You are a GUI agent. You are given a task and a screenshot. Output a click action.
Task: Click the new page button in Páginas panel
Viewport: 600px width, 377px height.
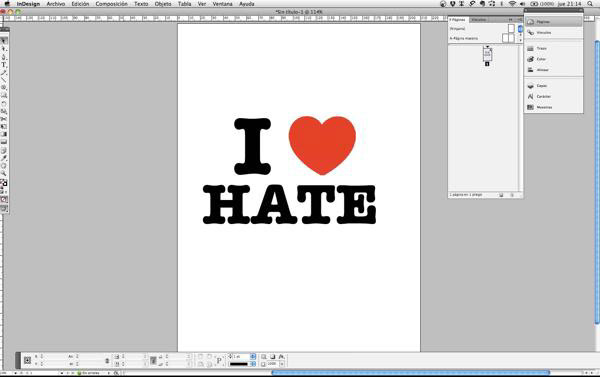pos(501,195)
